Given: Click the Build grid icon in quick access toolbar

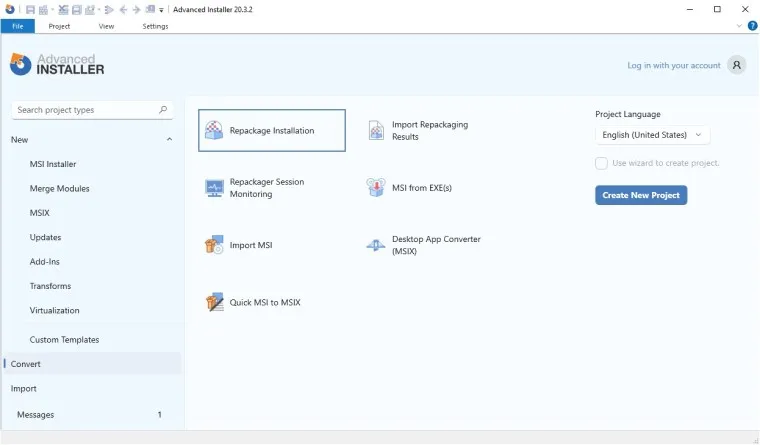Looking at the screenshot, I should tap(43, 10).
